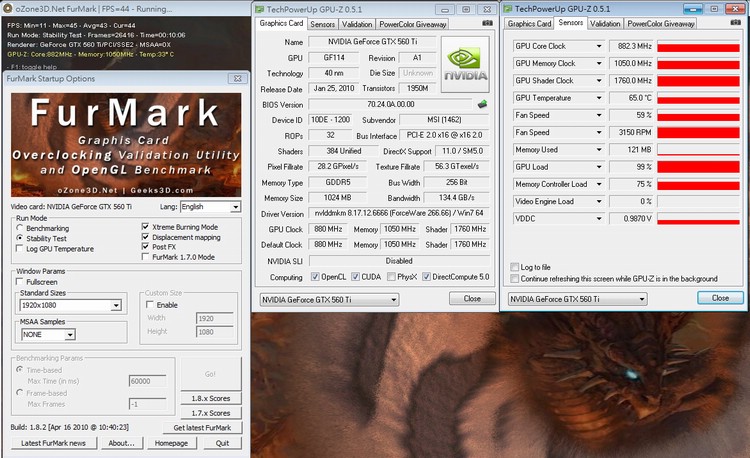The height and width of the screenshot is (458, 750).
Task: Click the 1.7.x Scores button
Action: (210, 413)
